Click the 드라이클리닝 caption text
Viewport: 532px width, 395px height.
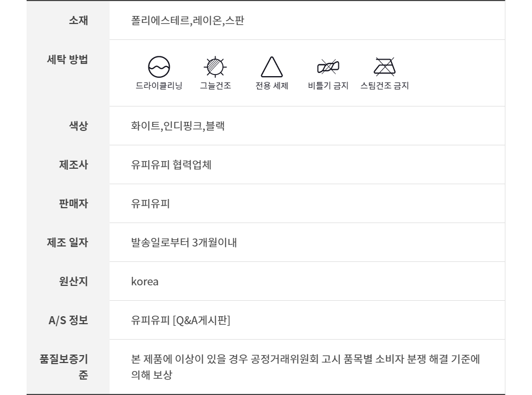(x=159, y=86)
